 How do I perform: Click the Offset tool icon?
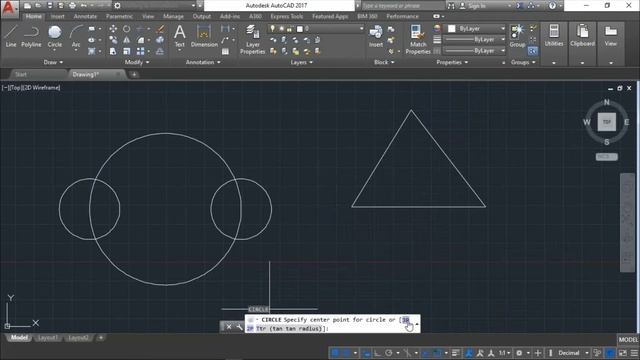[160, 51]
